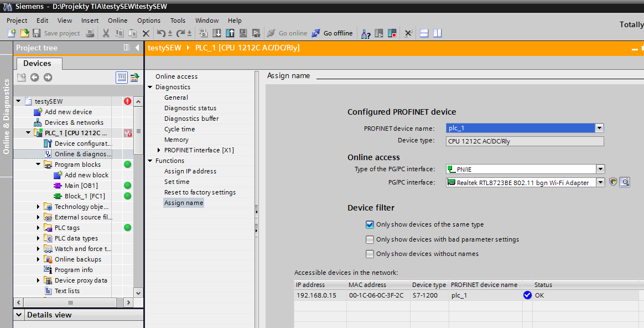Select Devices & networks in tree

click(74, 122)
